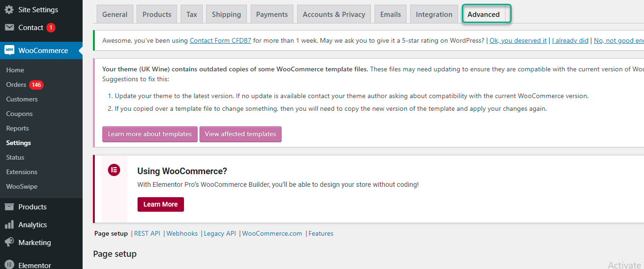Go to WooCommerce Home submenu
644x269 pixels.
[15, 70]
